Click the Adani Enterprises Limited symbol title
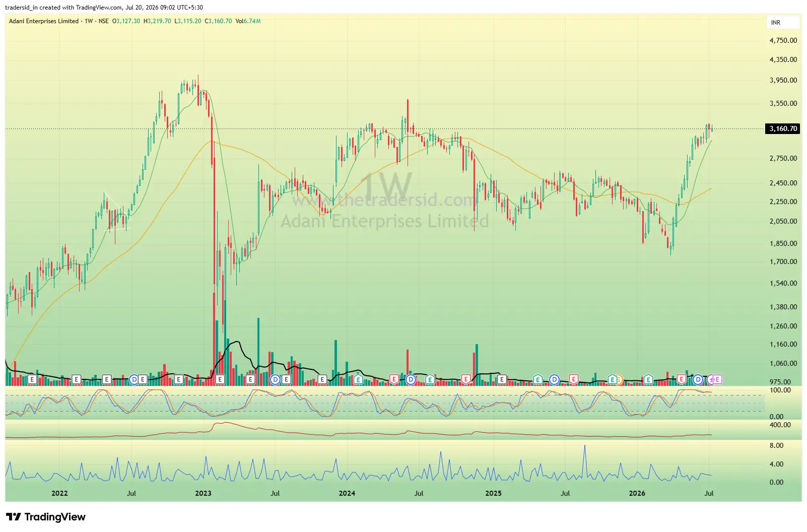 coord(44,21)
